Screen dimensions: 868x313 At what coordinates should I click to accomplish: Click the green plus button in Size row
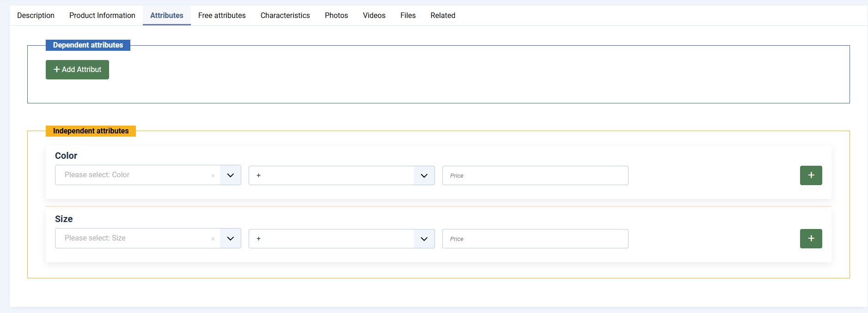click(x=811, y=239)
